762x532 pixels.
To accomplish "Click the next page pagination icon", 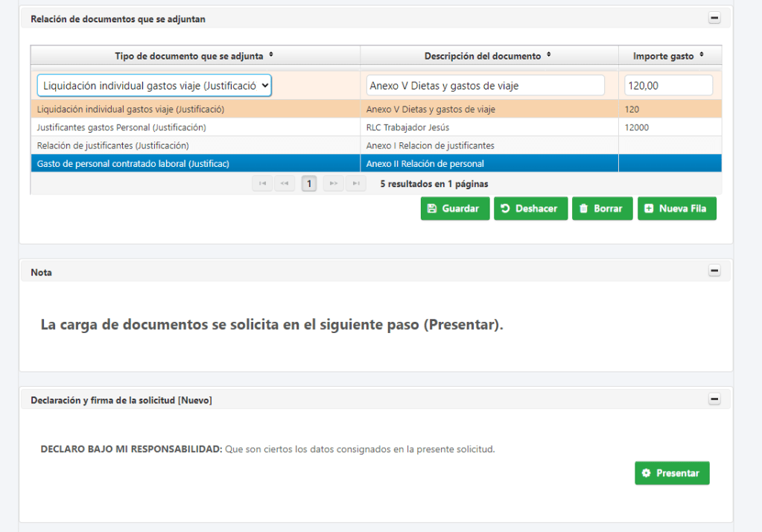I will click(x=334, y=183).
